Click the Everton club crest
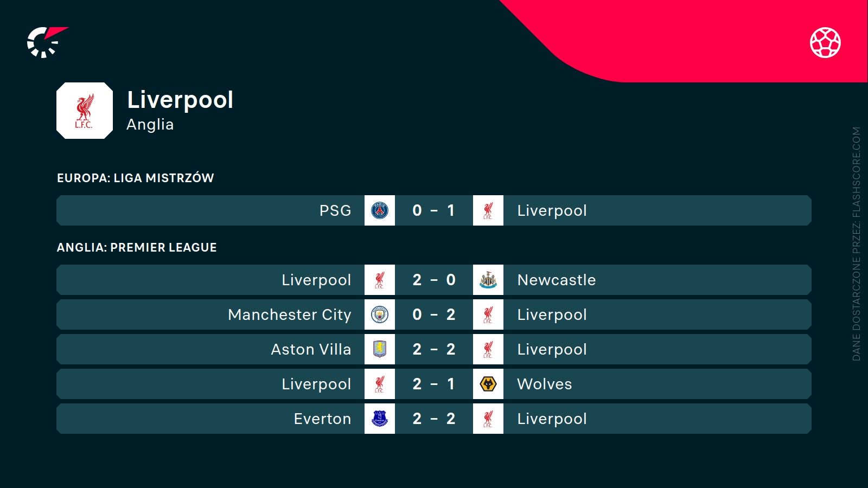Image resolution: width=868 pixels, height=488 pixels. pos(380,419)
